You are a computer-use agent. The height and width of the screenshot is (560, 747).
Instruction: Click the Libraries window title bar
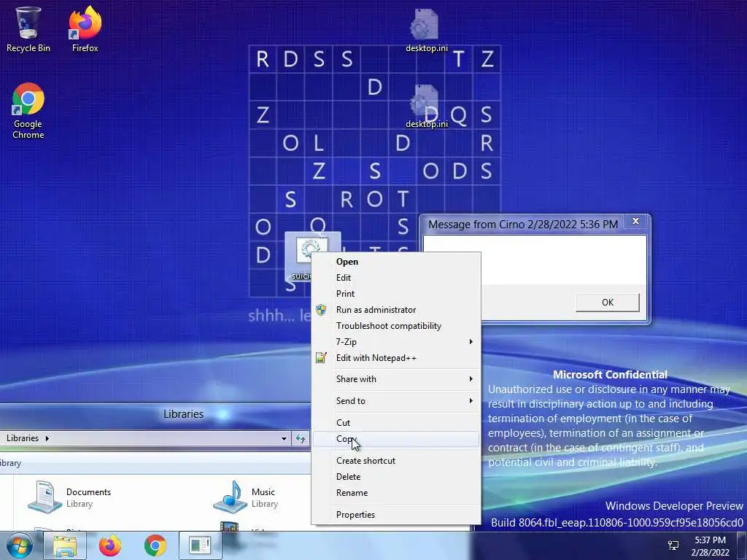point(155,414)
